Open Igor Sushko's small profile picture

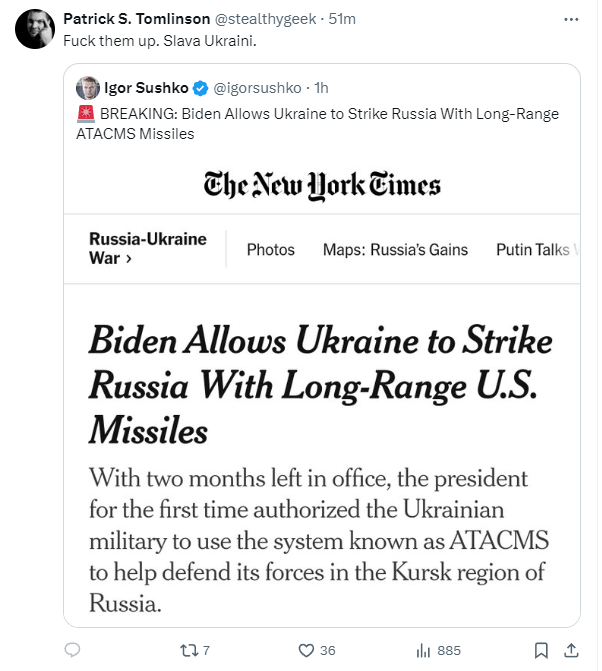(88, 88)
